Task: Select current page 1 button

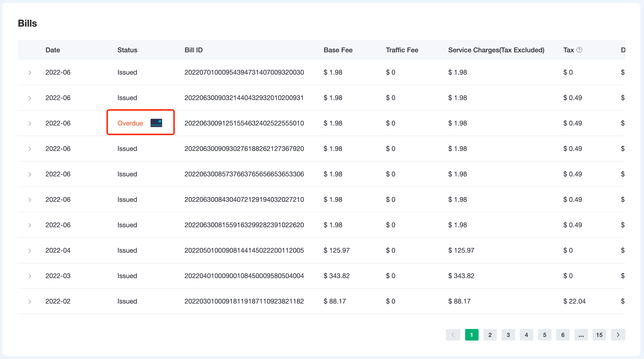Action: pyautogui.click(x=472, y=335)
